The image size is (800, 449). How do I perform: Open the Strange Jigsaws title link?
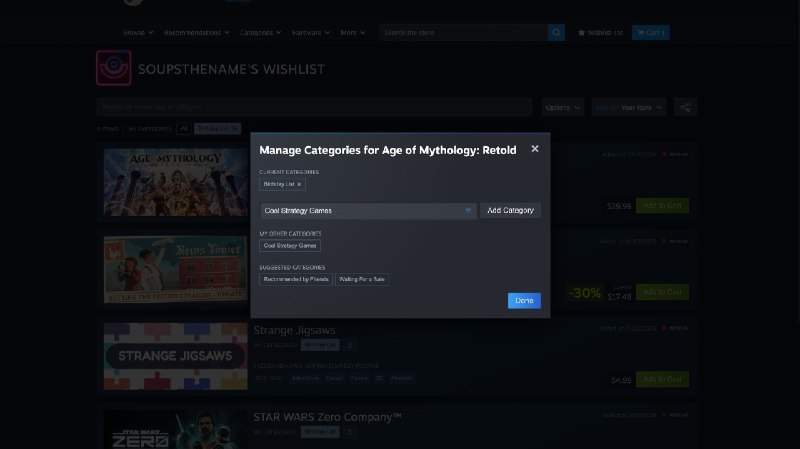point(294,330)
